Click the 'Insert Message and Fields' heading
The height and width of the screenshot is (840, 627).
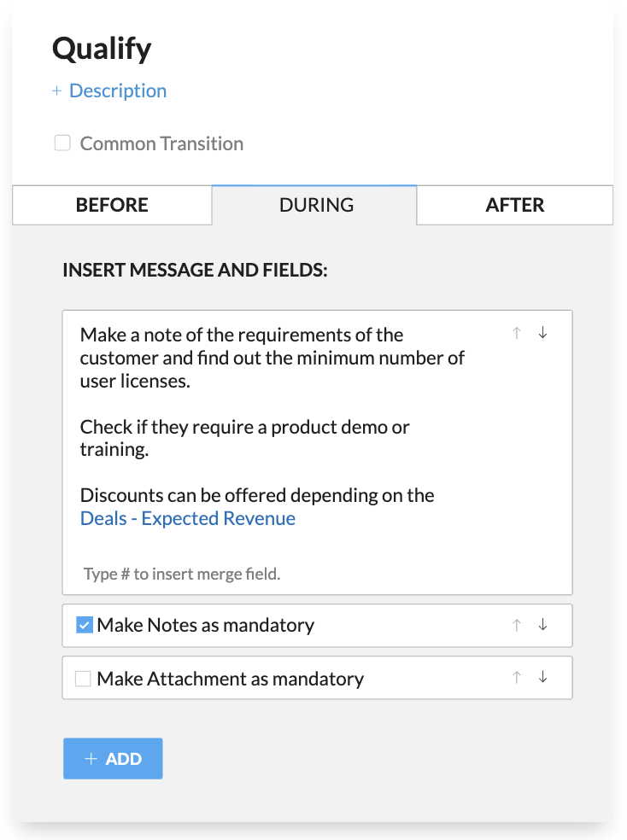196,270
